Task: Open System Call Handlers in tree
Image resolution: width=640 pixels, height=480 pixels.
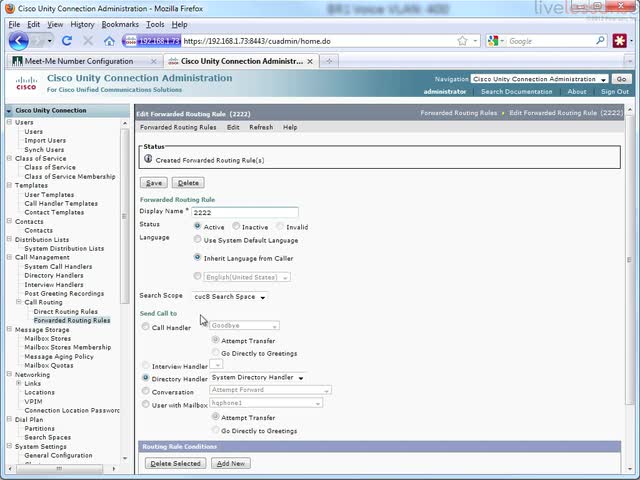Action: tap(58, 267)
